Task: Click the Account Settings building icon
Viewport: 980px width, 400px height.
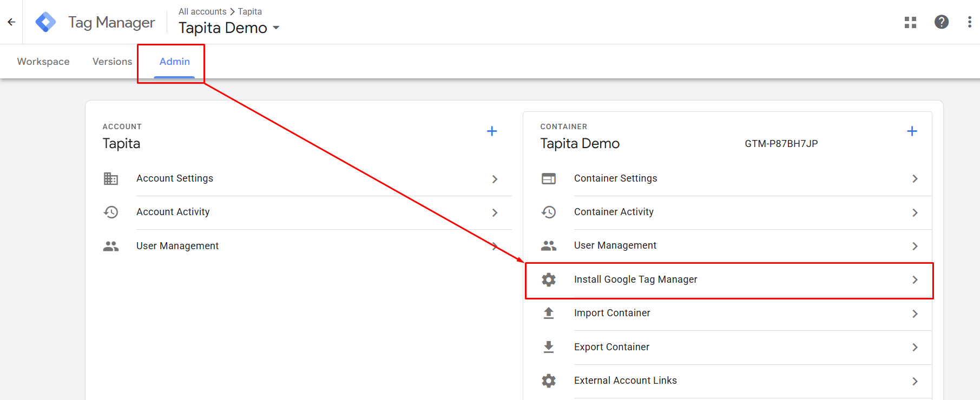Action: click(111, 178)
